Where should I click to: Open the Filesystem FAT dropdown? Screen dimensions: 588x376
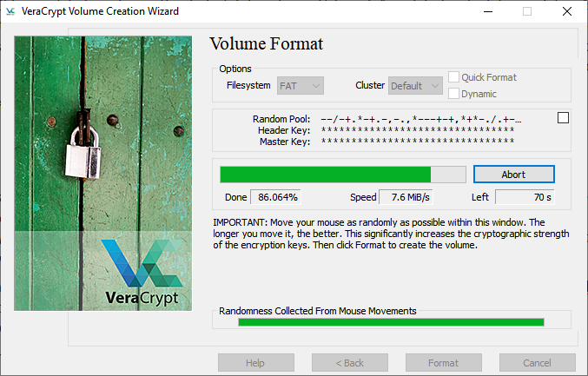coord(300,85)
